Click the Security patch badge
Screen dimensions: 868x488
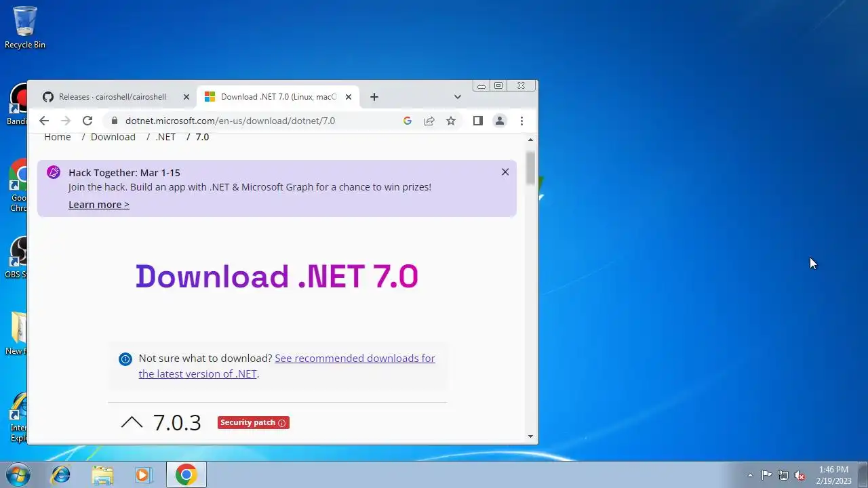click(x=254, y=422)
